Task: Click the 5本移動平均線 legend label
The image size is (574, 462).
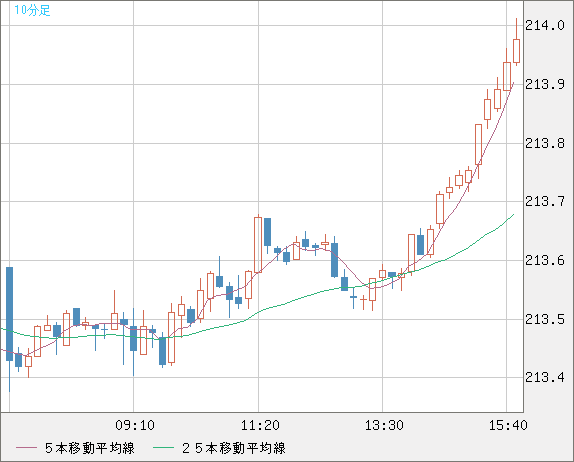Action: click(90, 448)
